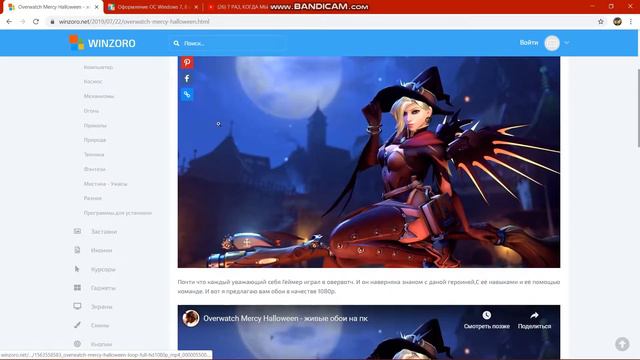The width and height of the screenshot is (640, 360).
Task: Open Программы для установки in the sidebar
Action: 118,213
